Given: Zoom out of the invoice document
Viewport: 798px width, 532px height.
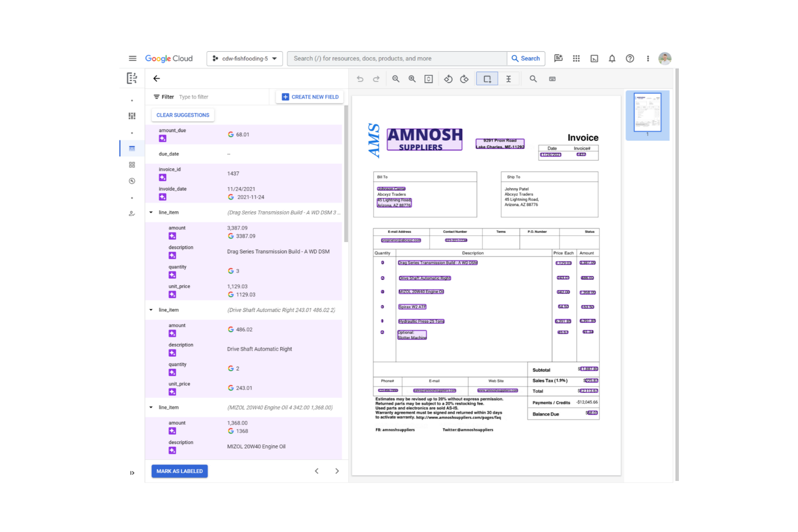Looking at the screenshot, I should point(396,79).
